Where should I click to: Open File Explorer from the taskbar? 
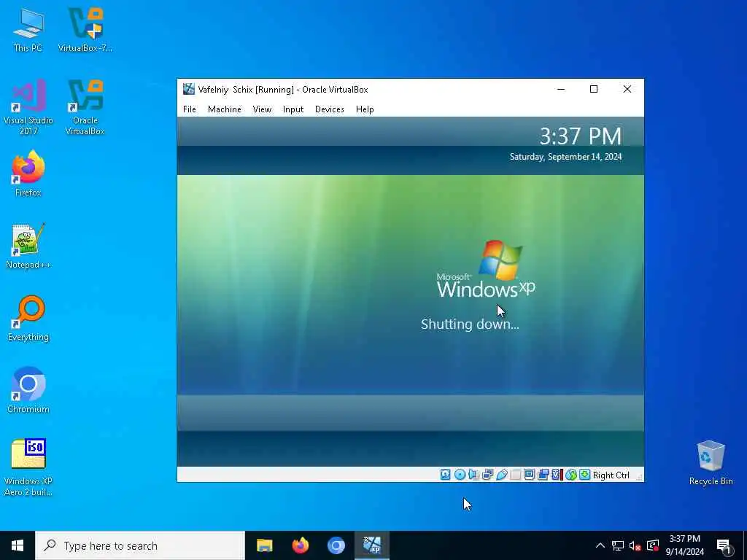(x=264, y=545)
